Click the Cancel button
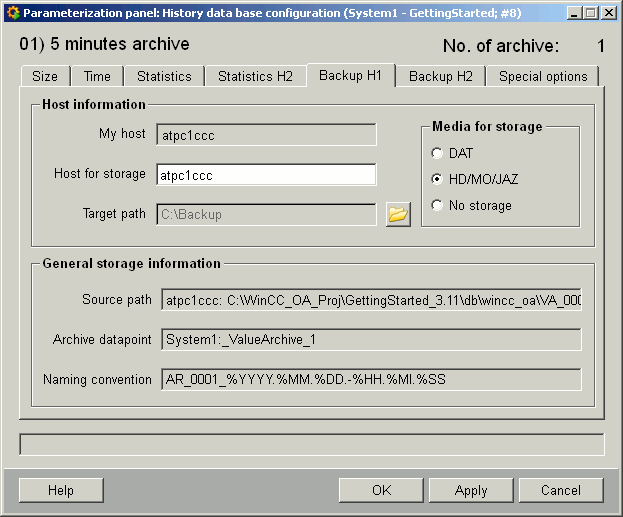The image size is (623, 517). pos(561,490)
